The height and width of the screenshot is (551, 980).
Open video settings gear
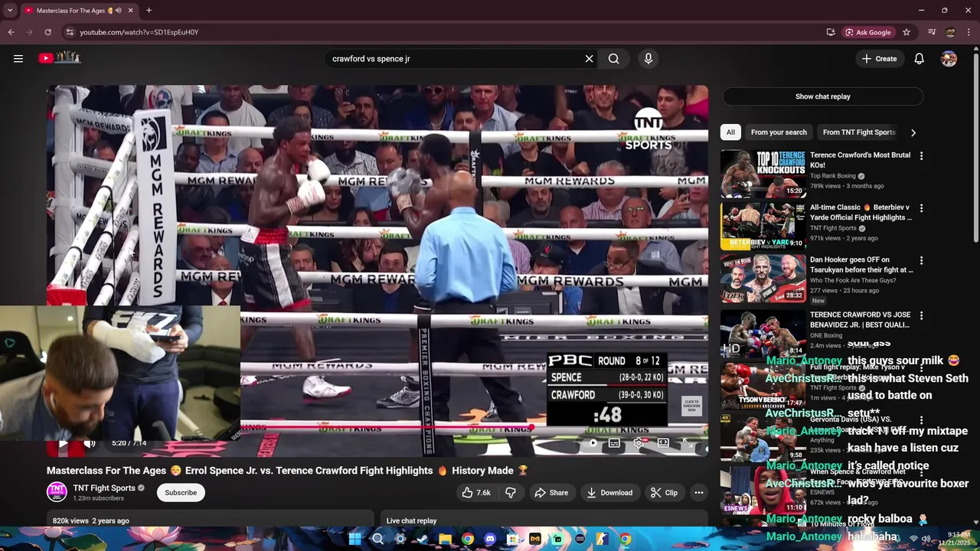click(x=639, y=443)
